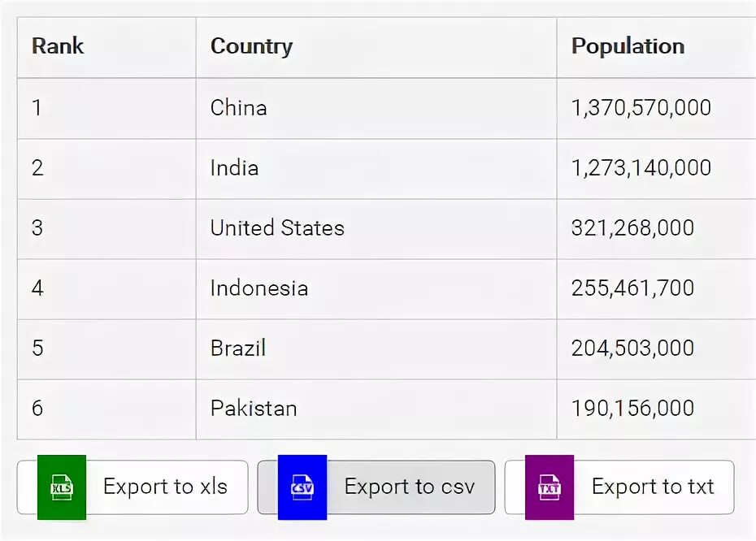The height and width of the screenshot is (541, 756).
Task: Click population value 204,503,000
Action: point(632,348)
